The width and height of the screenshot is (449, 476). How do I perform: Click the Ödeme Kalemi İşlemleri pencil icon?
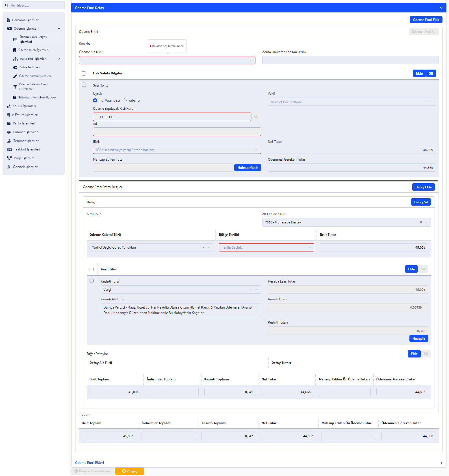click(15, 76)
